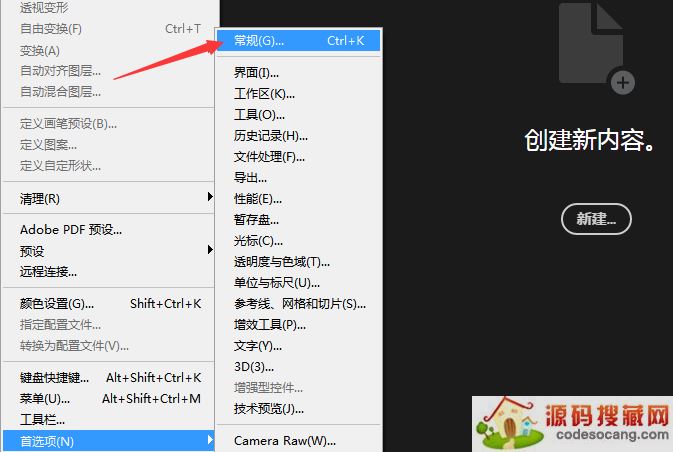Choose 工具(O)... in the submenu

point(260,115)
